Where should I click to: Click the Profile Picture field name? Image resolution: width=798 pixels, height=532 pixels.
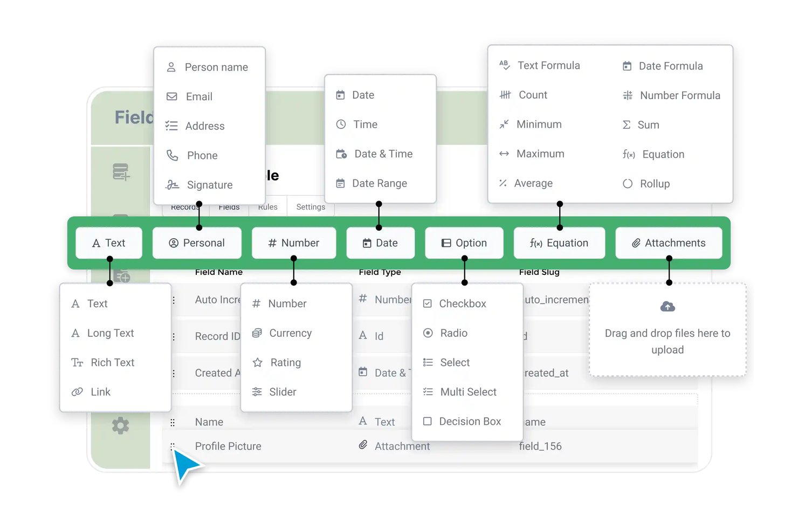pos(228,446)
